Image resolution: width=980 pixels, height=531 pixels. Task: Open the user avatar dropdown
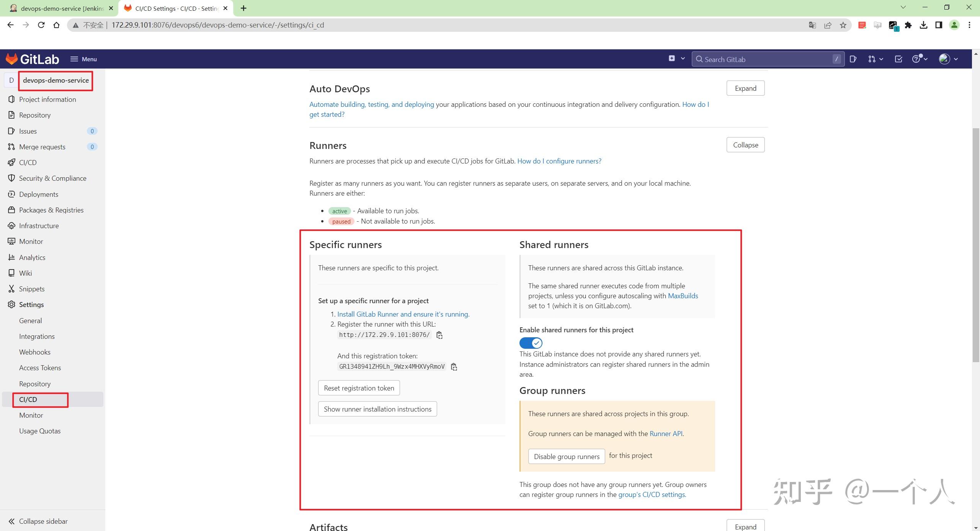pos(948,59)
